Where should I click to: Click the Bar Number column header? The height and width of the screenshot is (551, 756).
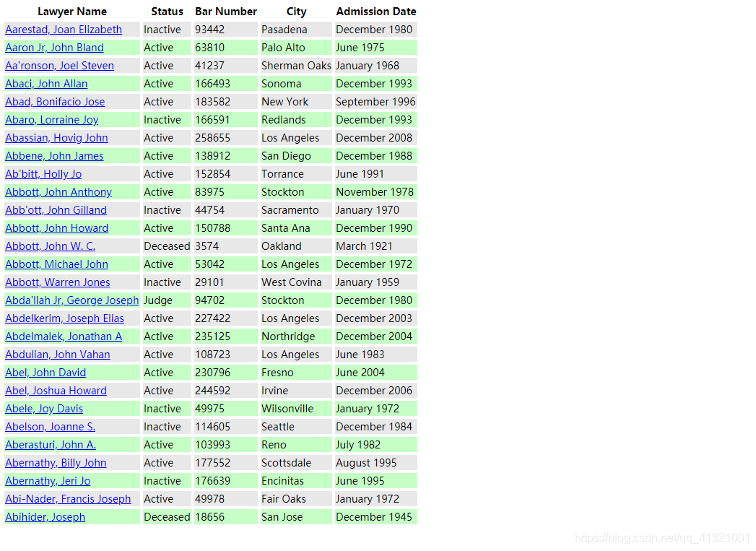pos(226,12)
